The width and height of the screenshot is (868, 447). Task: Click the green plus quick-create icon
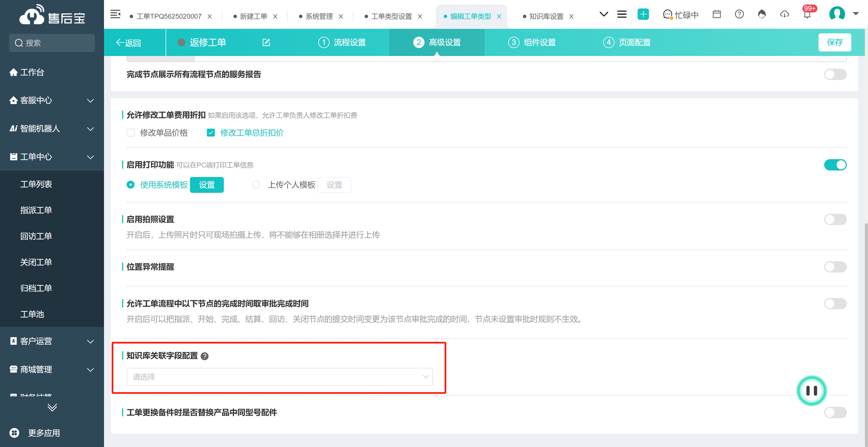click(x=643, y=14)
